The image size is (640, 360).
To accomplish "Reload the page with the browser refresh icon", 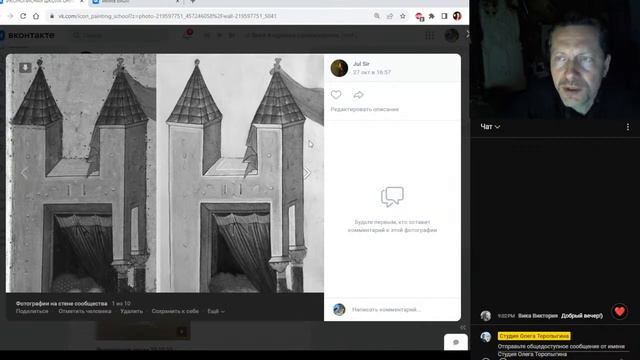I will pos(23,16).
